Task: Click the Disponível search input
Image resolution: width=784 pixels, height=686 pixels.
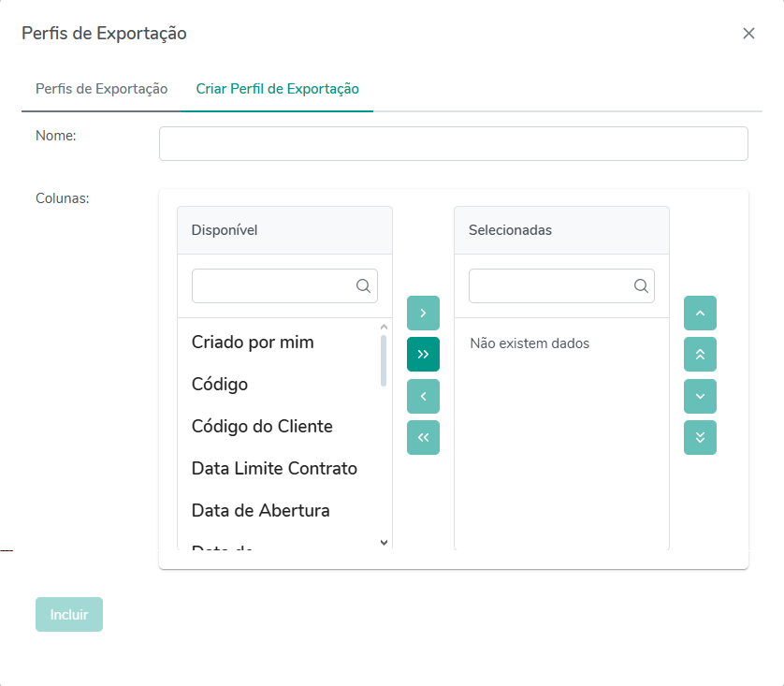Action: (273, 286)
